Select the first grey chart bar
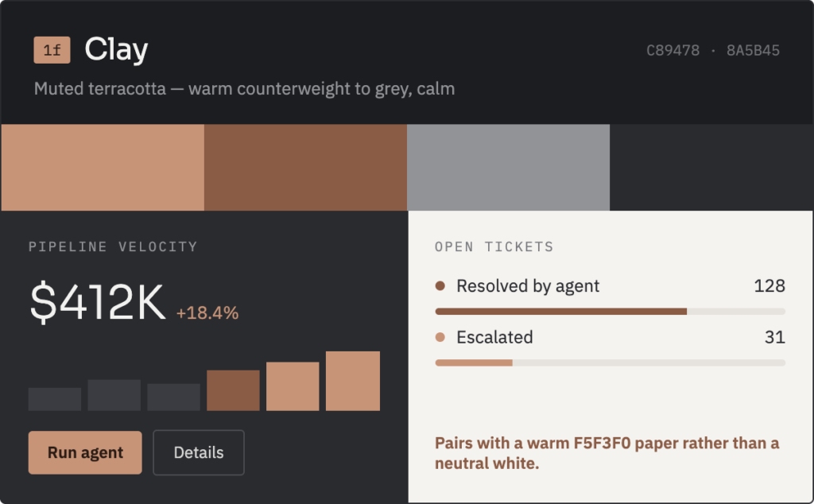The width and height of the screenshot is (814, 504). [x=55, y=399]
